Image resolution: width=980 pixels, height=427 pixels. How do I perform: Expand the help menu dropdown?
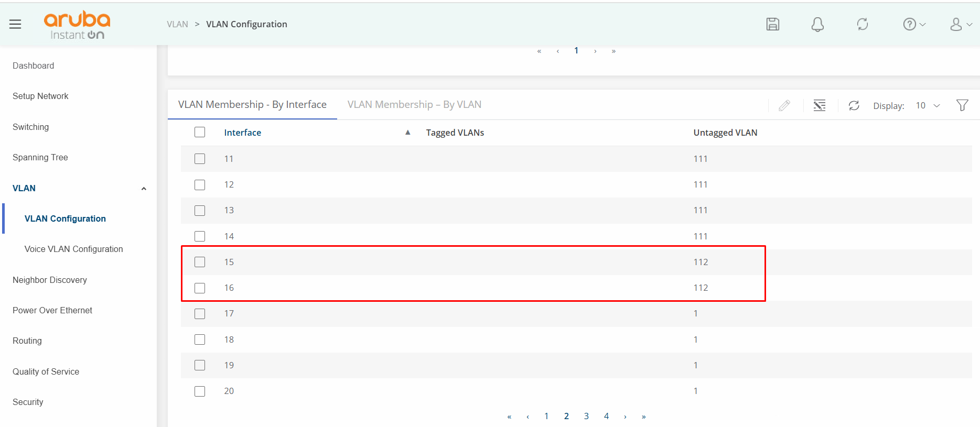coord(914,24)
